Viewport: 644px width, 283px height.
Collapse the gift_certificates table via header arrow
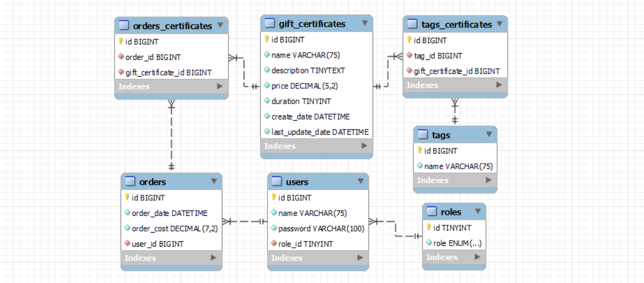coord(365,23)
